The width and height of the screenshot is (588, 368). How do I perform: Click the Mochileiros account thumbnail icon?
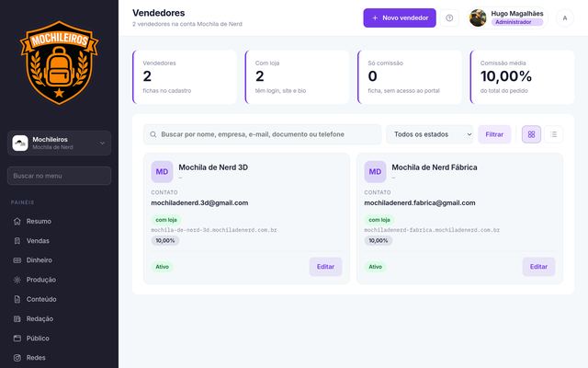[20, 144]
